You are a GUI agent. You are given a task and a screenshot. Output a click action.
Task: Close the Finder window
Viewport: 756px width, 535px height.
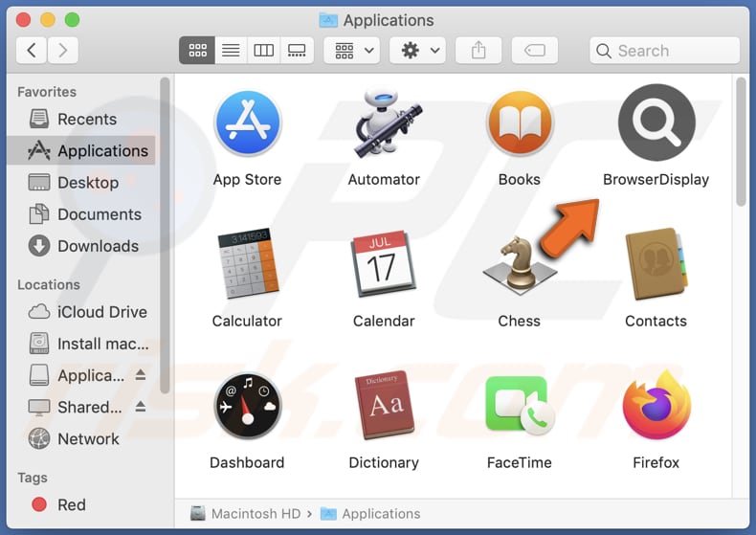pos(23,20)
